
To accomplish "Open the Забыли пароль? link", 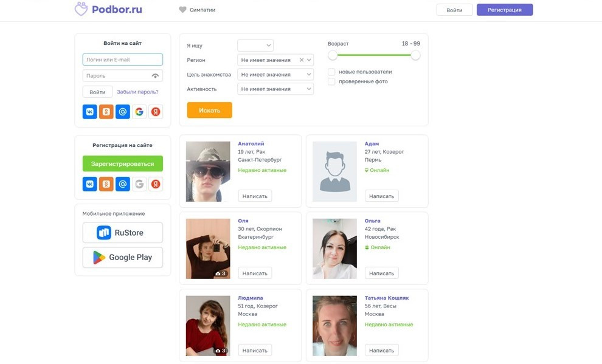I will (x=137, y=92).
